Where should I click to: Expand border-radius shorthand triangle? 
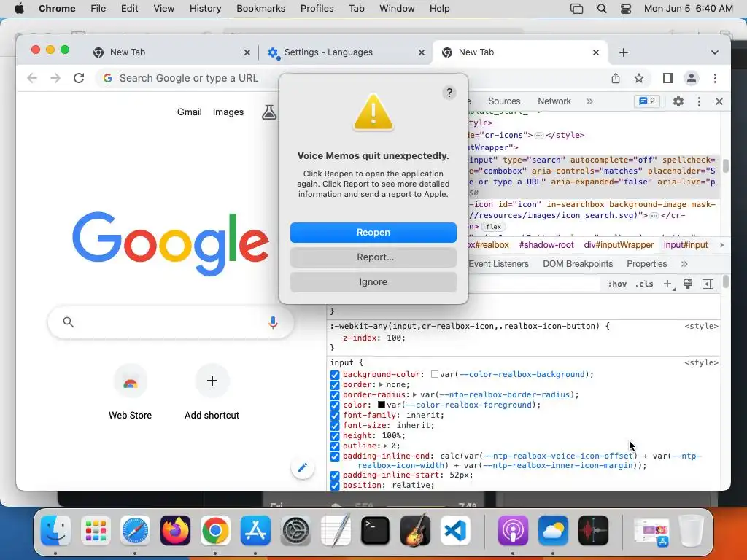(414, 394)
